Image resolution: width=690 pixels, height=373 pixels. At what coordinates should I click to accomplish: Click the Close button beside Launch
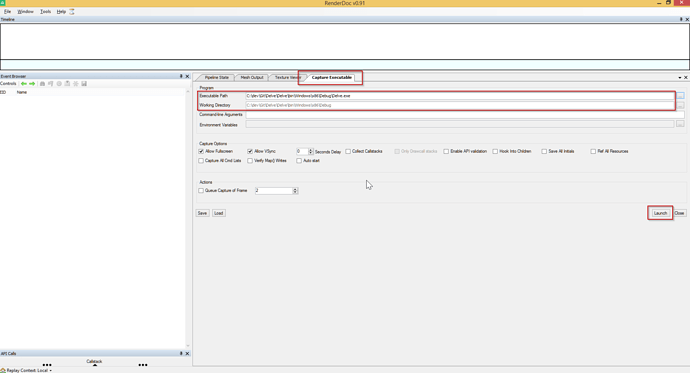click(x=679, y=213)
